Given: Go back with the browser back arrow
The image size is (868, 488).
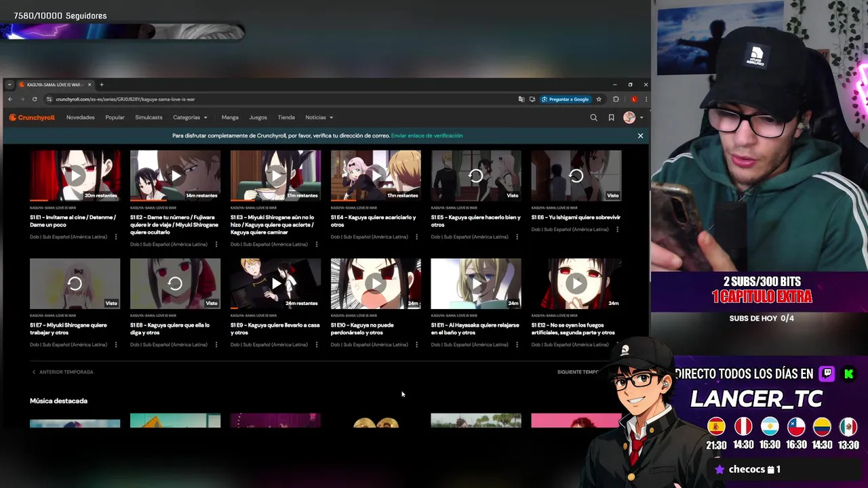Looking at the screenshot, I should (x=10, y=99).
